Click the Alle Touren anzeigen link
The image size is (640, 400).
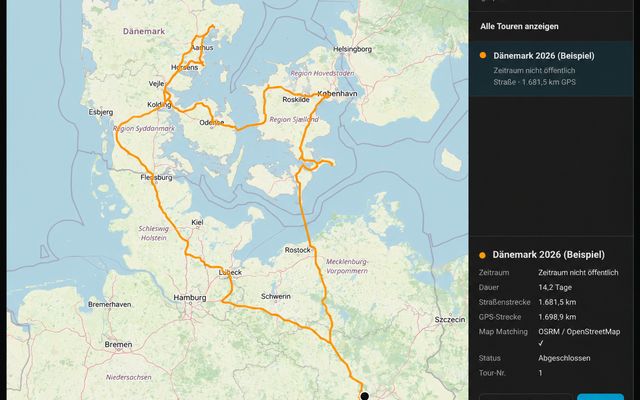pos(519,27)
